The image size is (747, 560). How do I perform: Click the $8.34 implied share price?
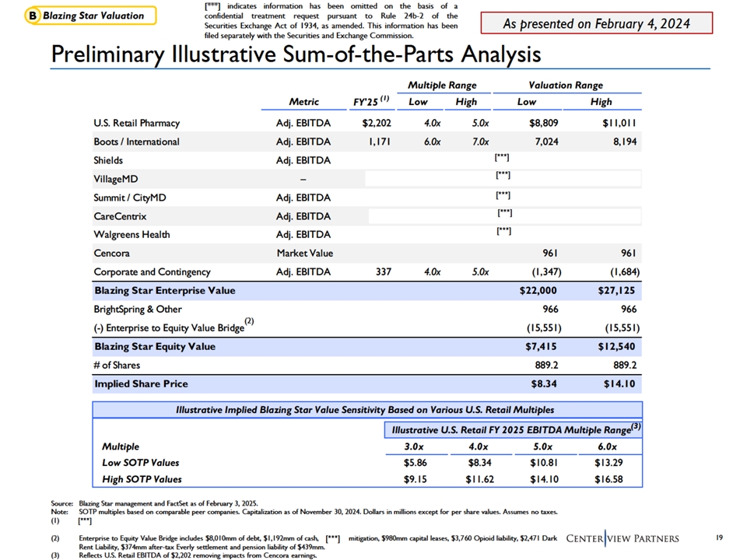click(x=544, y=383)
